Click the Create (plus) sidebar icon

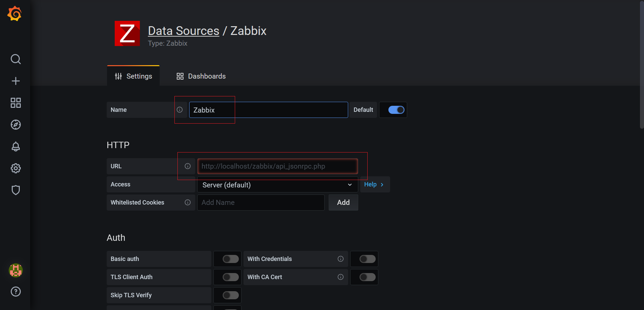pos(15,81)
